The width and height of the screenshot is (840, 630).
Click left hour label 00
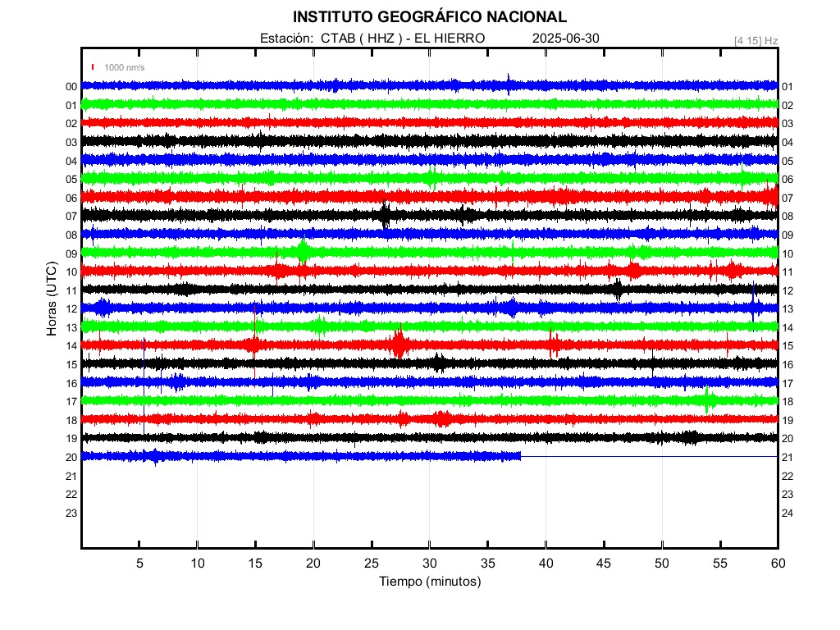pyautogui.click(x=71, y=87)
